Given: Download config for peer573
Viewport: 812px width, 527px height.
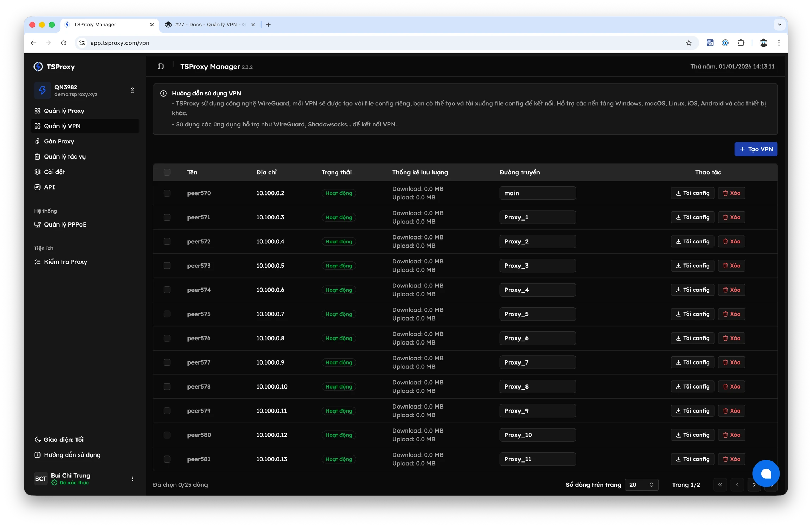Looking at the screenshot, I should [692, 265].
